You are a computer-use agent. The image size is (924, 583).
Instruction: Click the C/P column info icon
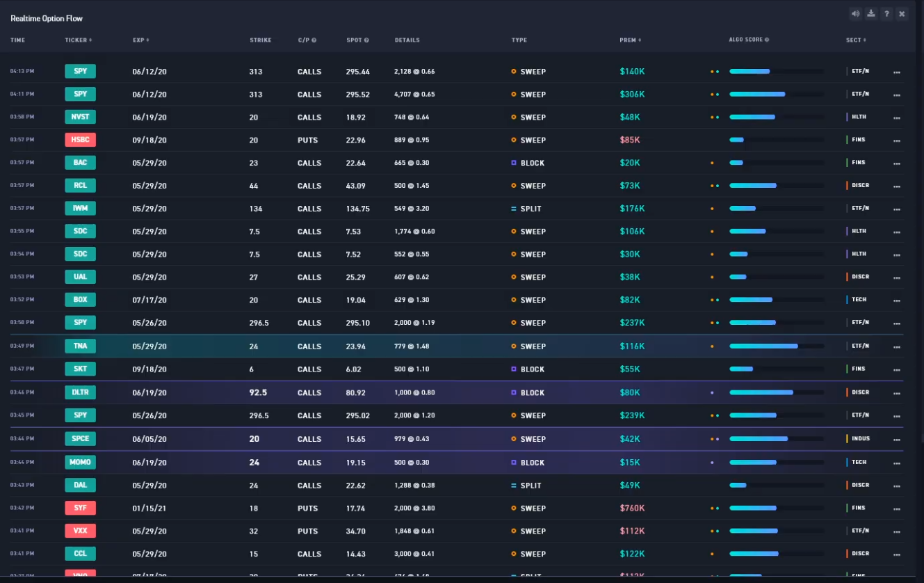pos(314,40)
